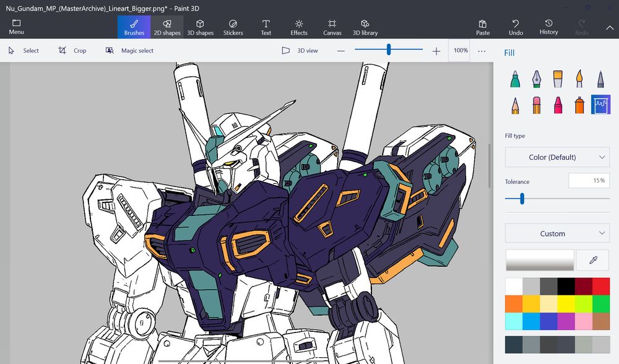Choose the brown color swatch
The height and width of the screenshot is (364, 619).
click(601, 321)
